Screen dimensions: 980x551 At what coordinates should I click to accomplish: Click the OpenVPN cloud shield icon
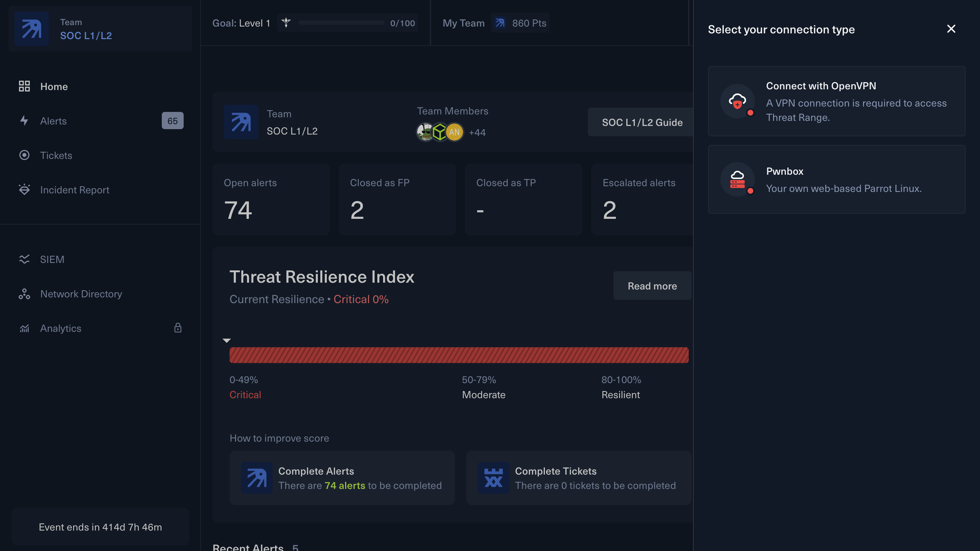(737, 101)
